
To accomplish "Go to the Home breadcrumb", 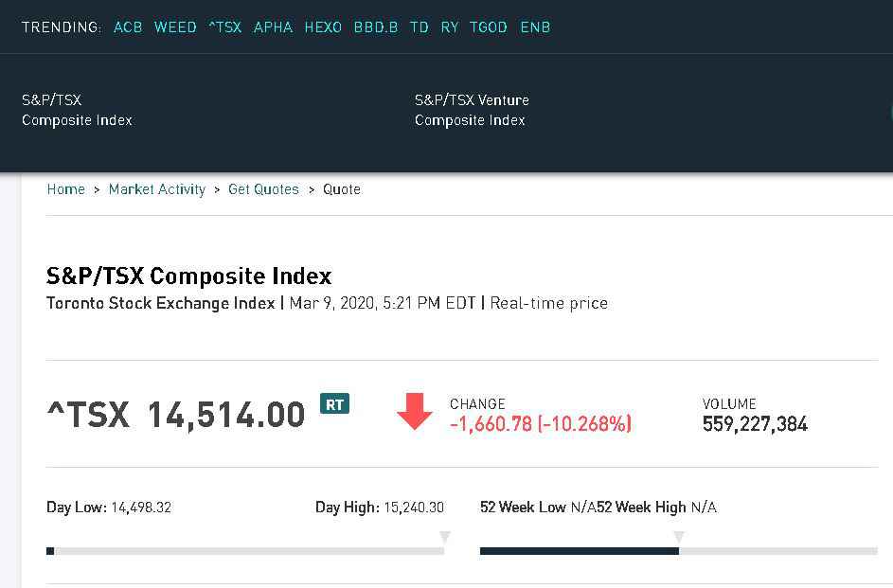I will (66, 189).
